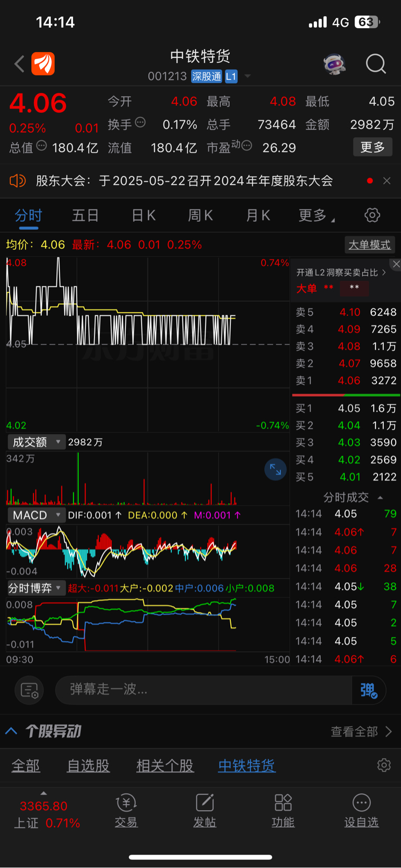Tap the info icon beside 总值
401x868 pixels.
(42, 146)
